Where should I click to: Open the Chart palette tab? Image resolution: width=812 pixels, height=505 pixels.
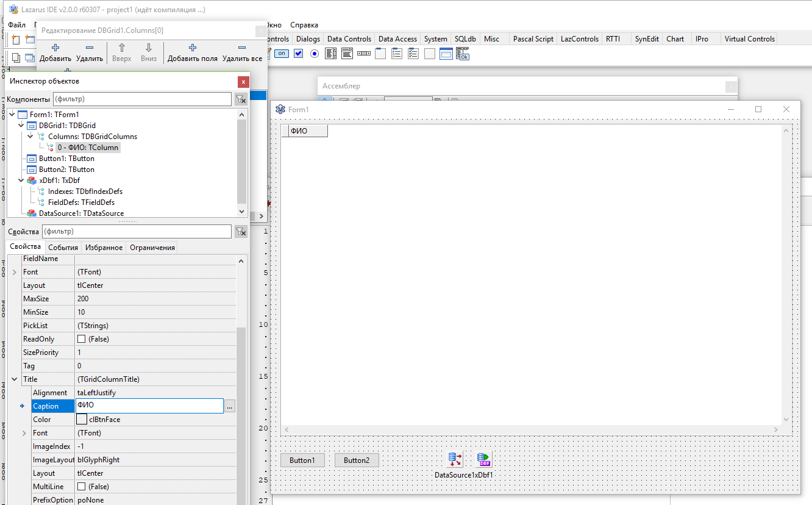[x=675, y=39]
